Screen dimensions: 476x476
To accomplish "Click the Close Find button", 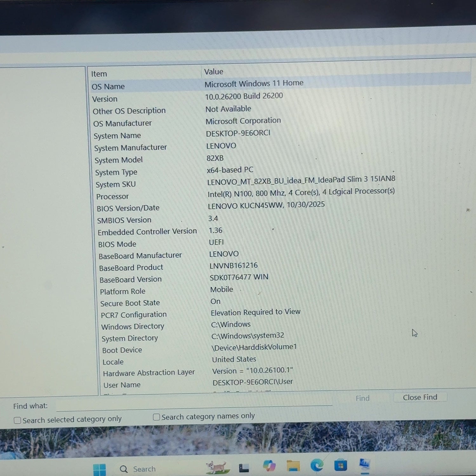I will point(420,397).
